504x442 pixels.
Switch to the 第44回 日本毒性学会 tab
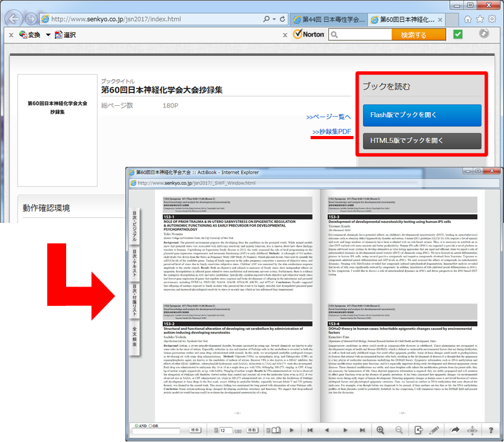coord(329,20)
